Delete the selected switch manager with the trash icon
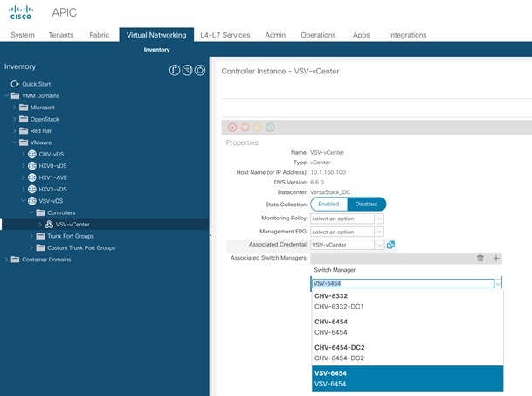Image resolution: width=532 pixels, height=396 pixels. pyautogui.click(x=480, y=258)
